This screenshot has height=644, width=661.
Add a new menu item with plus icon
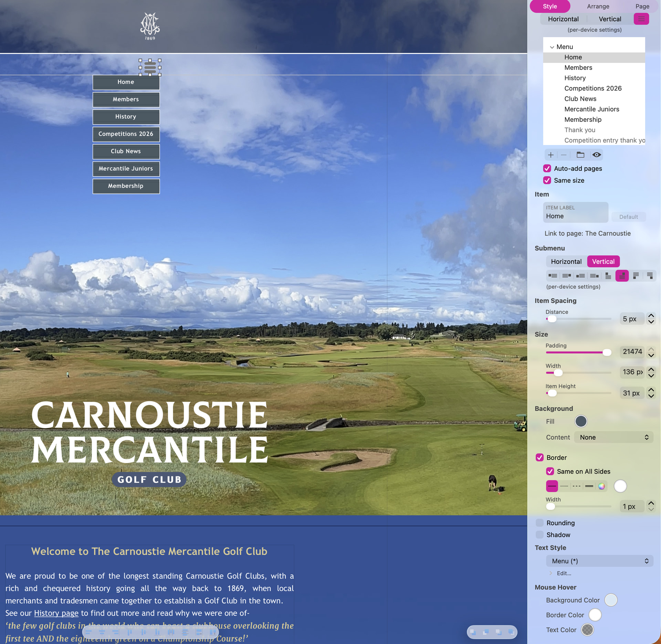[x=551, y=155]
